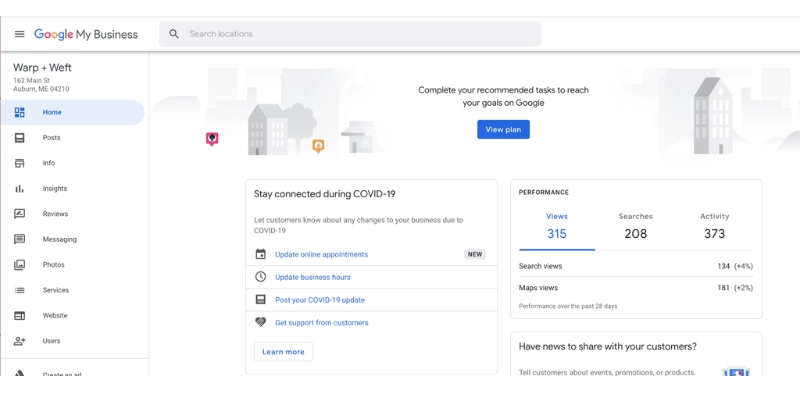
Task: Open Update online appointments link
Action: coord(321,254)
